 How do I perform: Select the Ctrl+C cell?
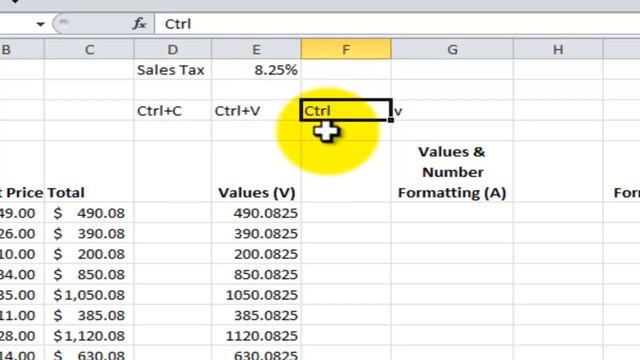[x=173, y=111]
